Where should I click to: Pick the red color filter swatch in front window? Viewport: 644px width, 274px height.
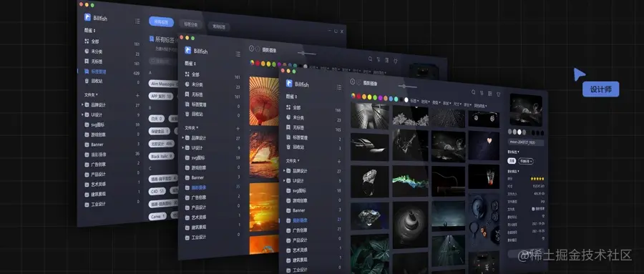(358, 97)
